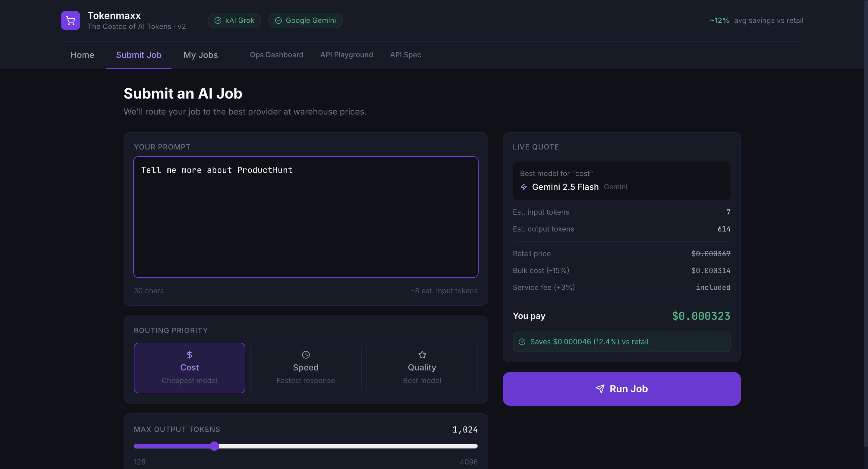
Task: Click the service fee value 'included'
Action: click(x=713, y=287)
